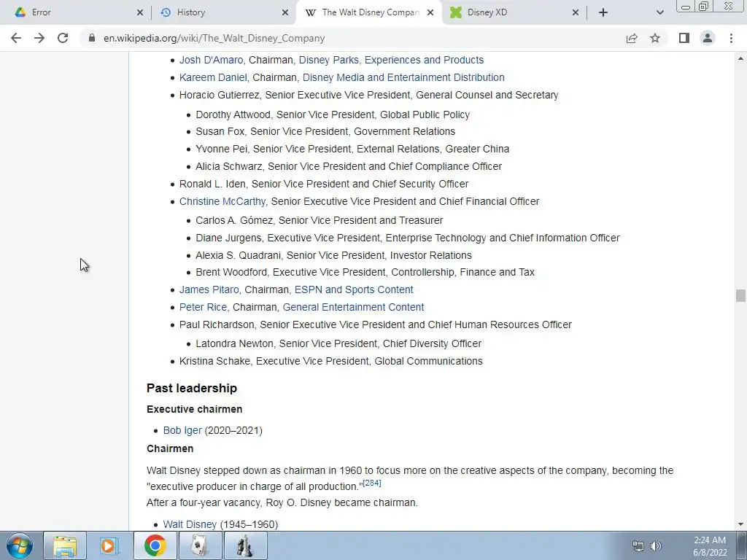Click the scrollbar up arrow
747x560 pixels.
[740, 58]
